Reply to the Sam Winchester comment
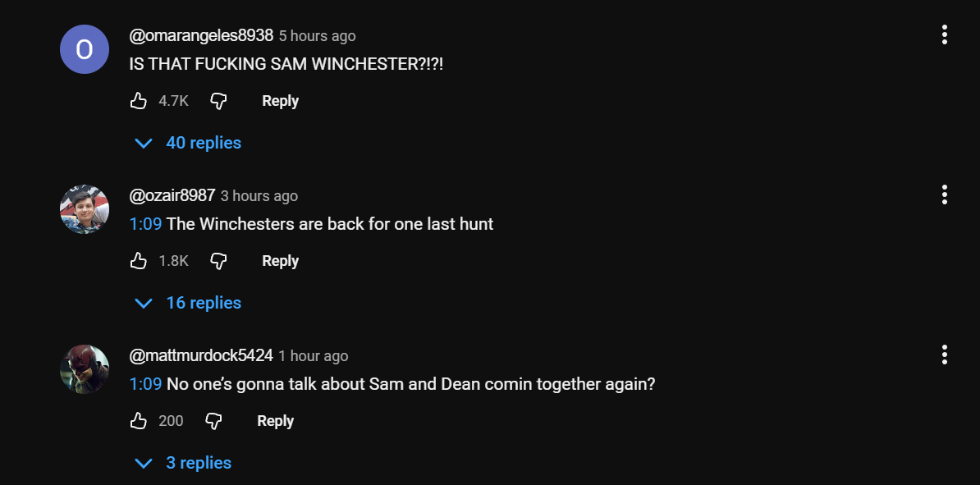Screen dimensions: 980x485 280,101
